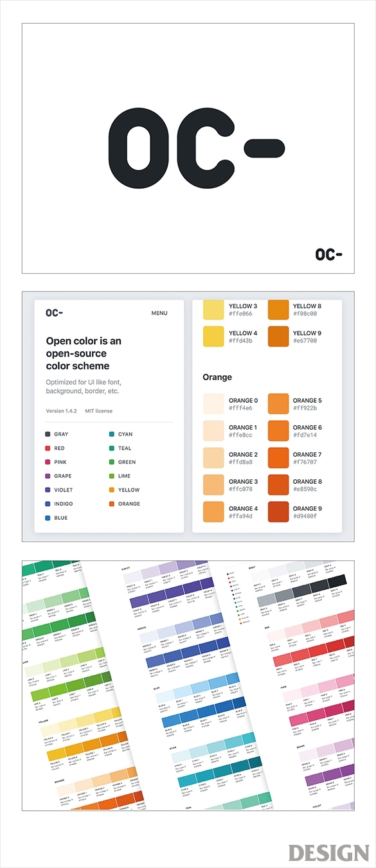The image size is (376, 868).
Task: Open the ORANGE list entry
Action: 125,504
